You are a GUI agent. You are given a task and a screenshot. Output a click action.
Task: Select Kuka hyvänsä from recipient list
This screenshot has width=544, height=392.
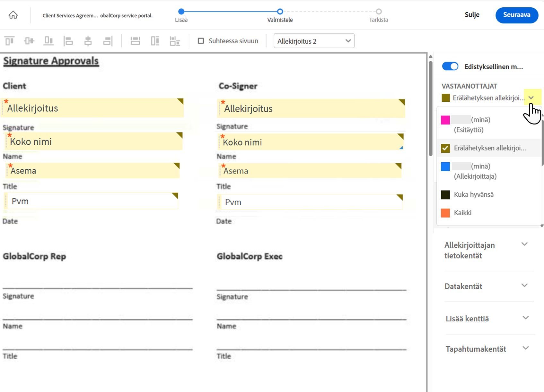[473, 195]
